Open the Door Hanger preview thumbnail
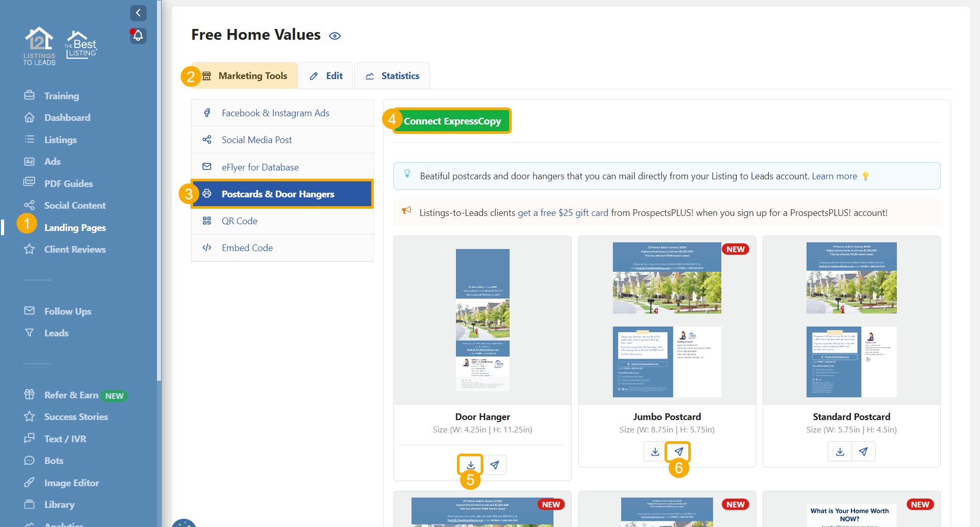This screenshot has height=527, width=980. pyautogui.click(x=482, y=320)
